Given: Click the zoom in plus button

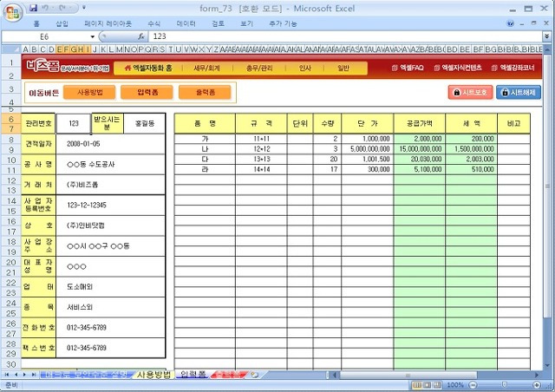Looking at the screenshot, I should (537, 385).
